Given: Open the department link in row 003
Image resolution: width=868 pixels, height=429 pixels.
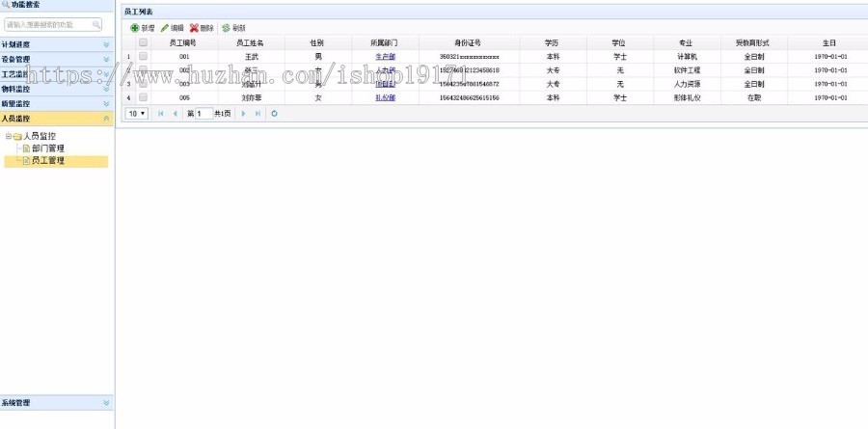Looking at the screenshot, I should (385, 84).
